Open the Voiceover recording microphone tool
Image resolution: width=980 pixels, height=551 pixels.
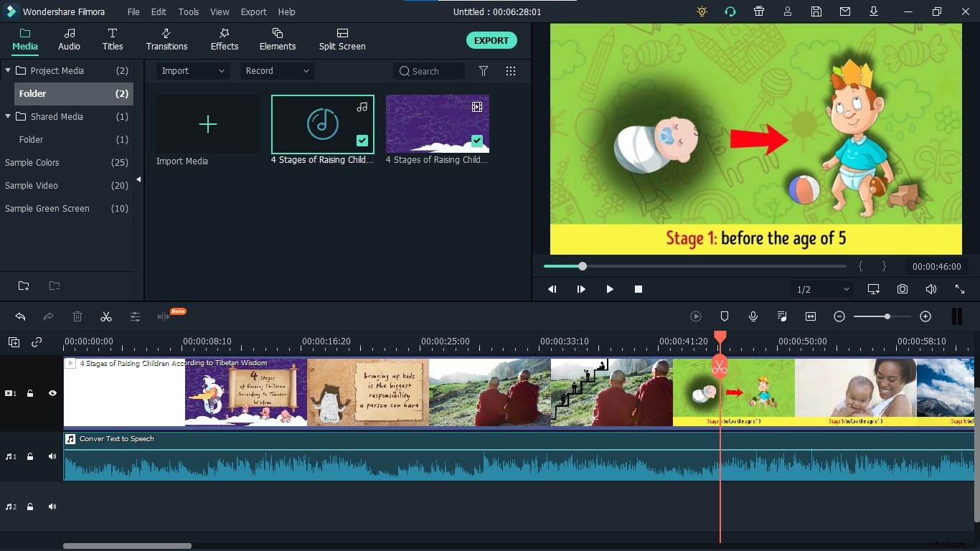[753, 316]
